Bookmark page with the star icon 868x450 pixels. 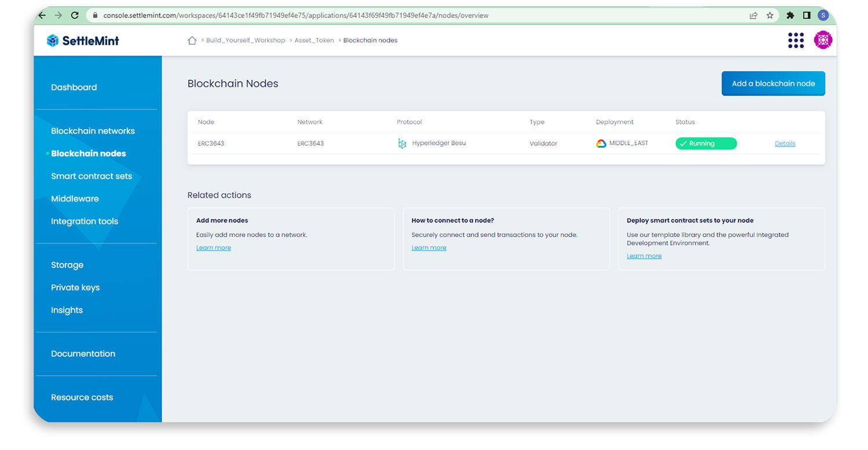770,16
